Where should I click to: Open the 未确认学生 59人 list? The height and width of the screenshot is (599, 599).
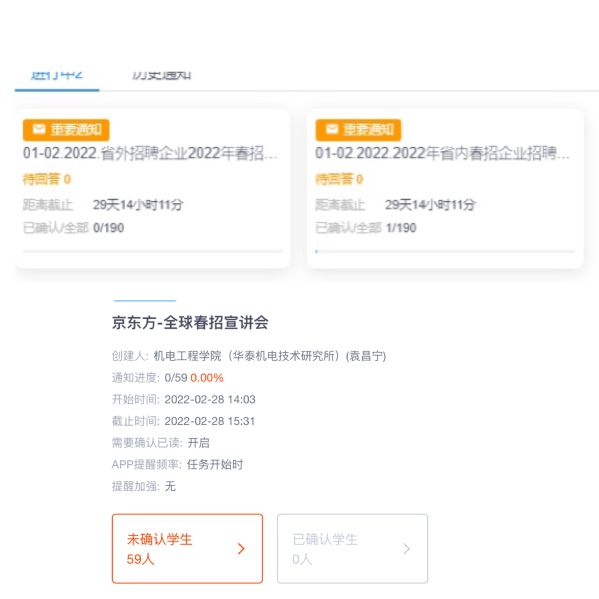(x=187, y=549)
